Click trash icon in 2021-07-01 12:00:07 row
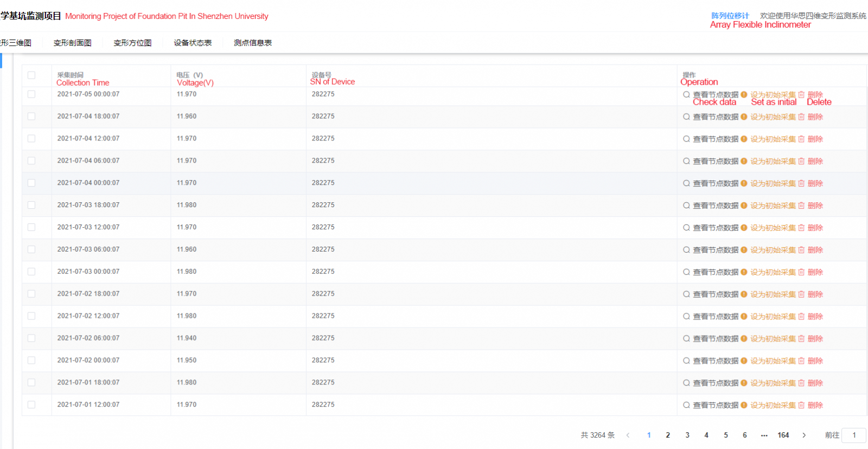Viewport: 868px width, 449px height. click(801, 405)
